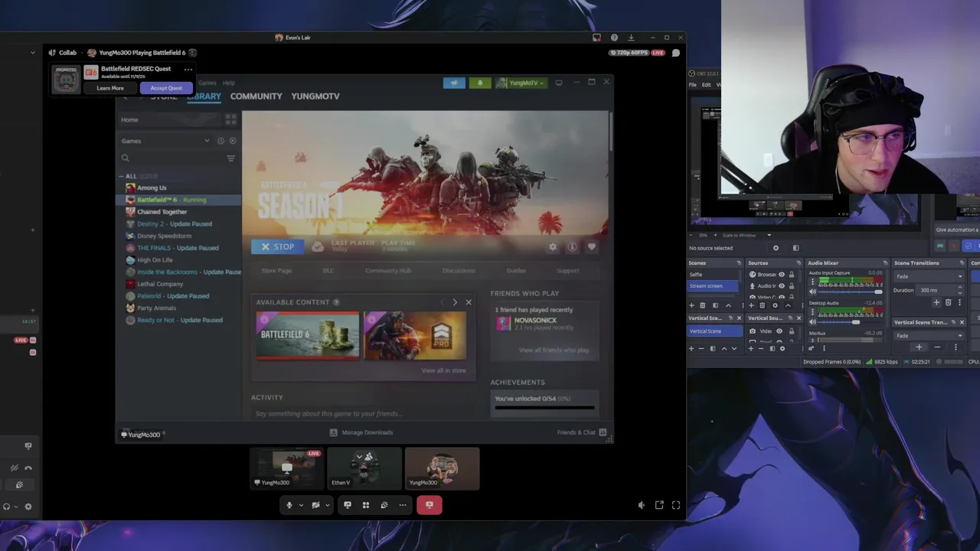Click the red stop-streaming button in Discord
980x551 pixels.
[430, 505]
